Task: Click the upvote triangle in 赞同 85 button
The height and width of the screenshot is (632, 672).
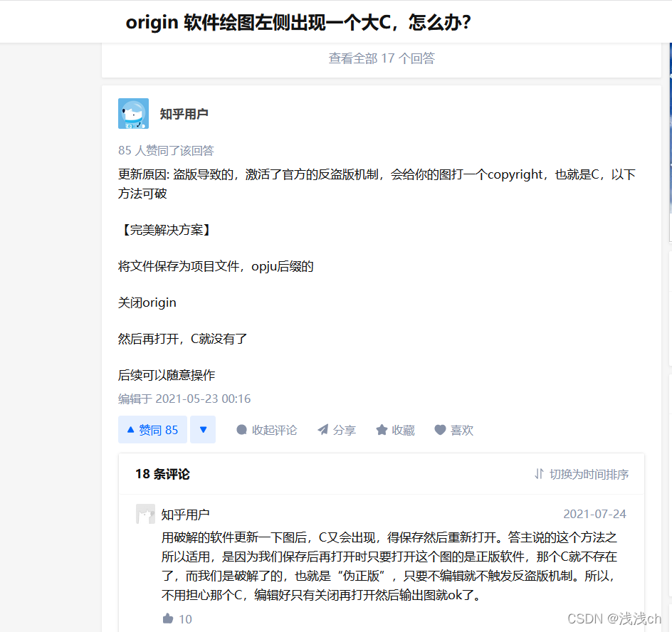Action: (x=131, y=429)
